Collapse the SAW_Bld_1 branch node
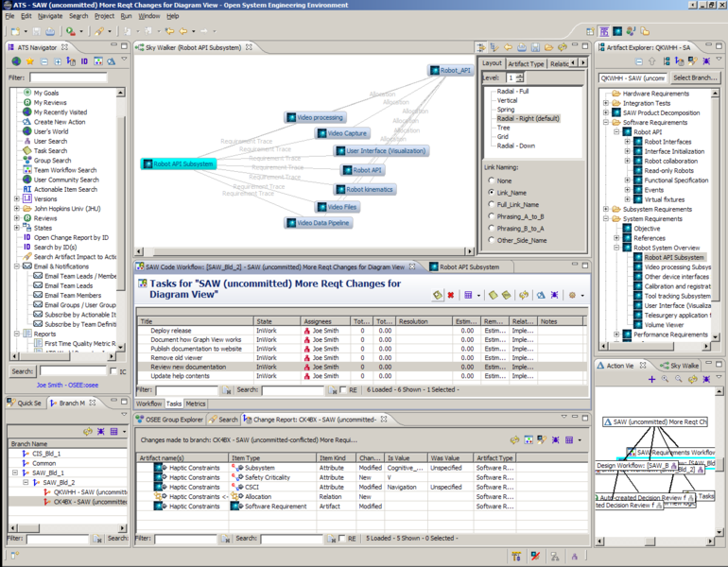Viewport: 728px width, 567px height. point(17,472)
